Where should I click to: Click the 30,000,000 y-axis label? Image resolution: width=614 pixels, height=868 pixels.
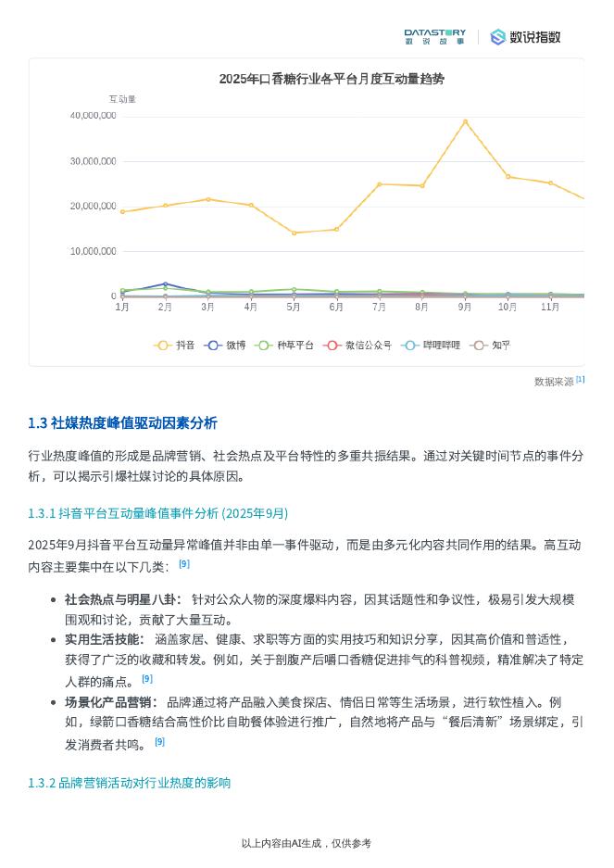point(93,161)
